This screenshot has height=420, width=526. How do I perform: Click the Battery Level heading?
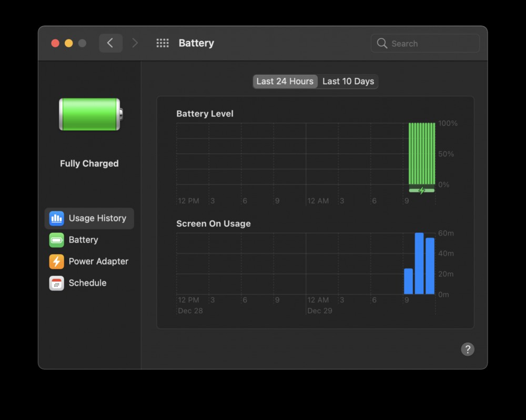point(205,114)
